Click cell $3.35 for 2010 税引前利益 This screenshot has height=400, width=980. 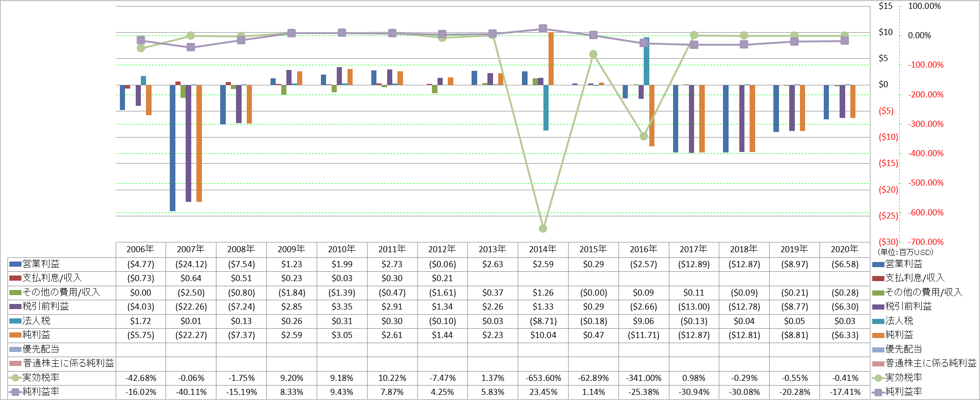342,307
